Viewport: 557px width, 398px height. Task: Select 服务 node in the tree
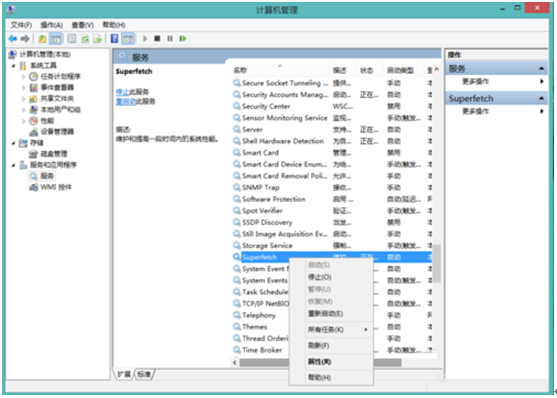47,176
